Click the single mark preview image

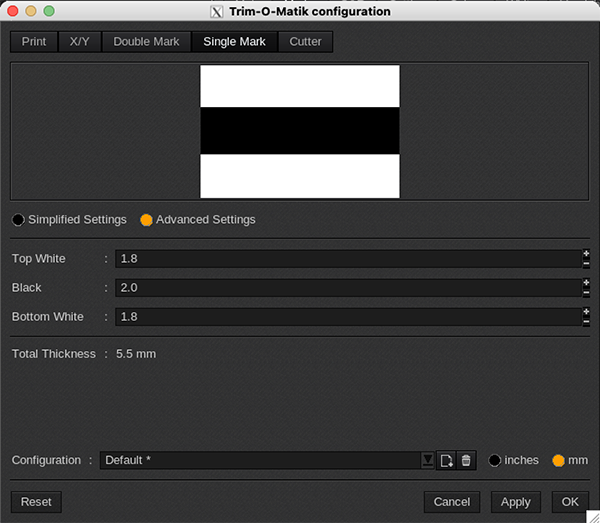pos(300,131)
